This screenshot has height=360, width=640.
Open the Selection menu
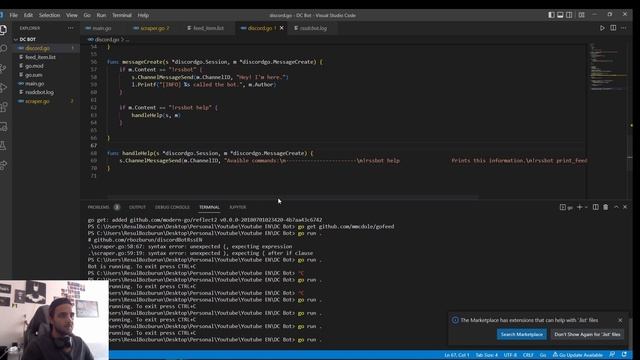[x=49, y=15]
